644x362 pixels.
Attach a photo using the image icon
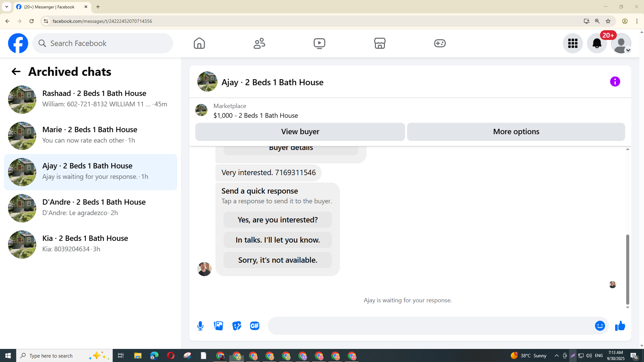tap(218, 326)
